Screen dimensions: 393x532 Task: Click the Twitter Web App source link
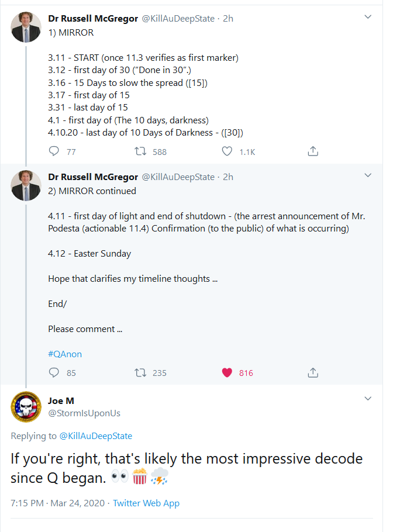146,503
